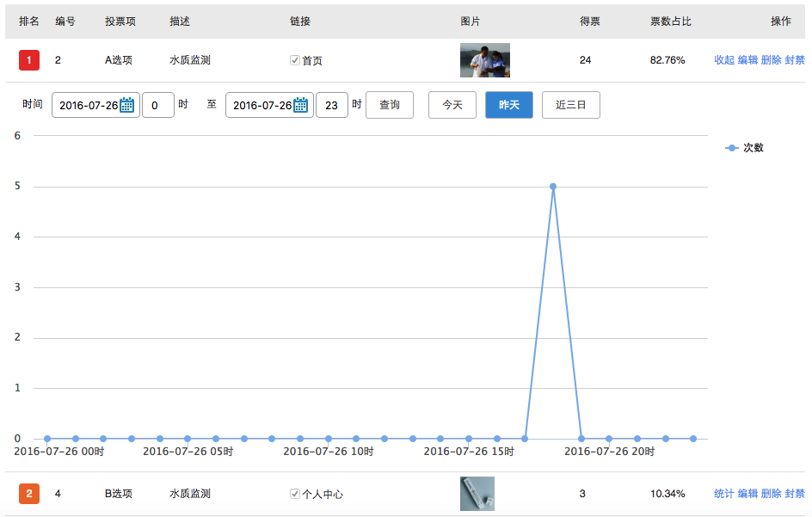Toggle the 次数 legend series marker
Image resolution: width=812 pixels, height=517 pixels.
pos(732,148)
